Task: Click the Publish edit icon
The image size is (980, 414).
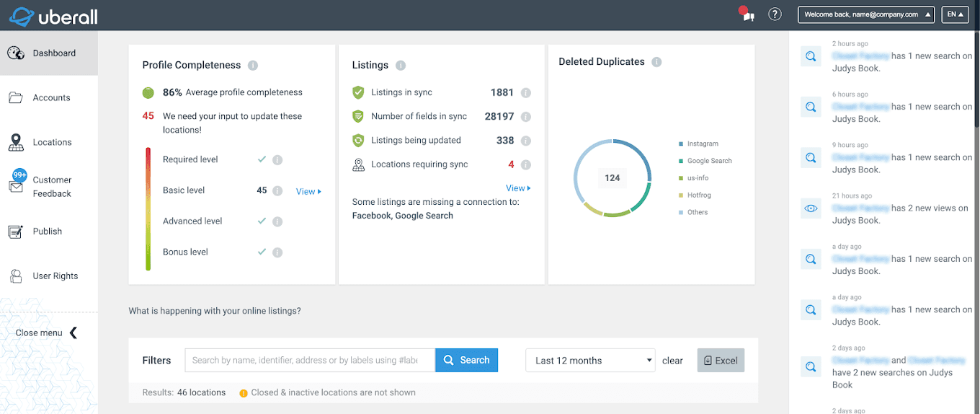Action: 16,232
